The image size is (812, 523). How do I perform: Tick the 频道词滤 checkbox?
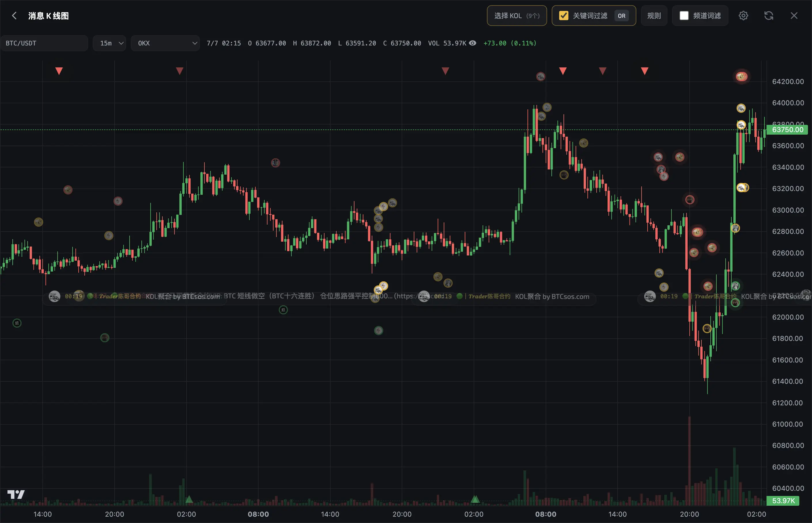684,16
